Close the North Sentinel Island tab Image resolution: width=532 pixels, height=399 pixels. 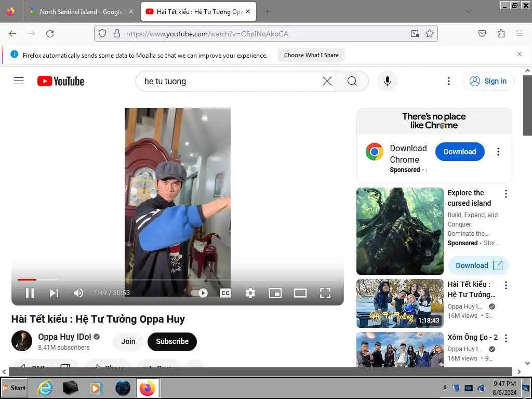[x=131, y=11]
